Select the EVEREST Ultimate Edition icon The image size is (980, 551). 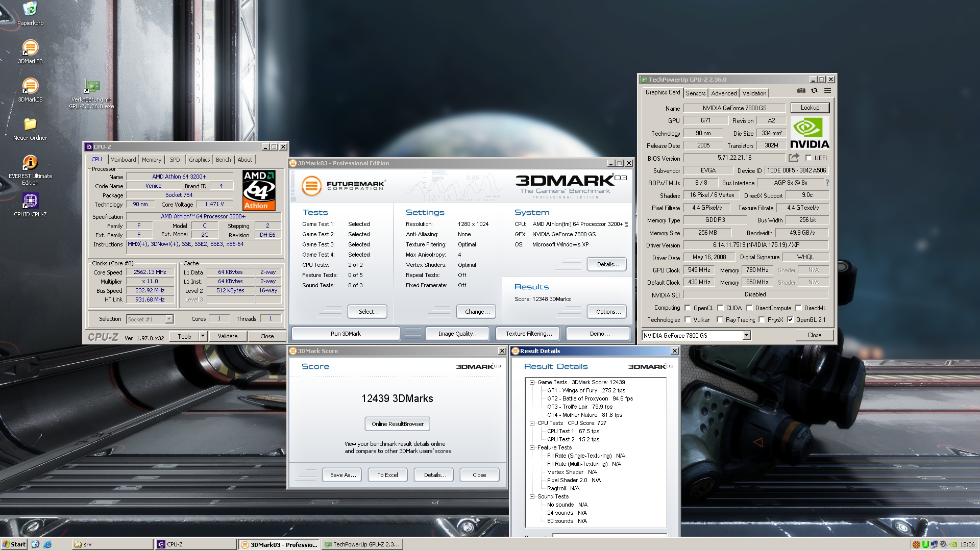coord(30,163)
